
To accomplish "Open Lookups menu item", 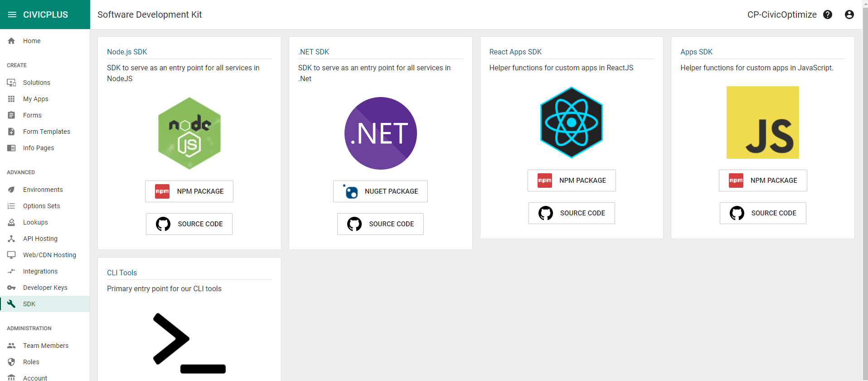I will click(45, 222).
